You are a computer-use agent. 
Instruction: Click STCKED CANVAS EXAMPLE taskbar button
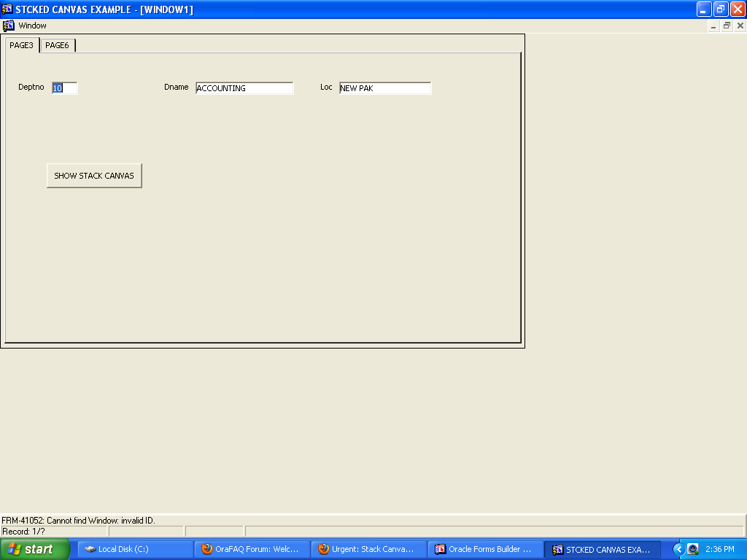point(602,549)
